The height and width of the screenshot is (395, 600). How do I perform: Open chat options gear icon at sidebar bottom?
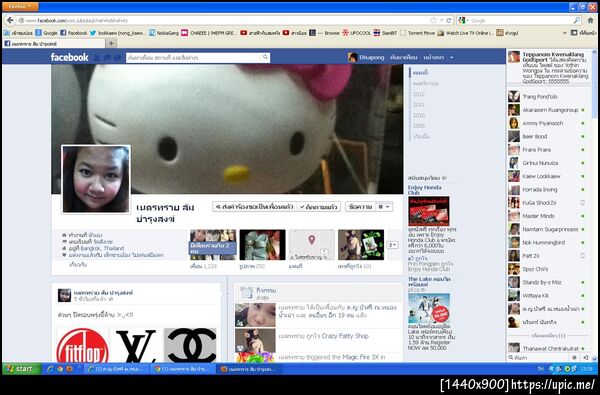tap(574, 357)
